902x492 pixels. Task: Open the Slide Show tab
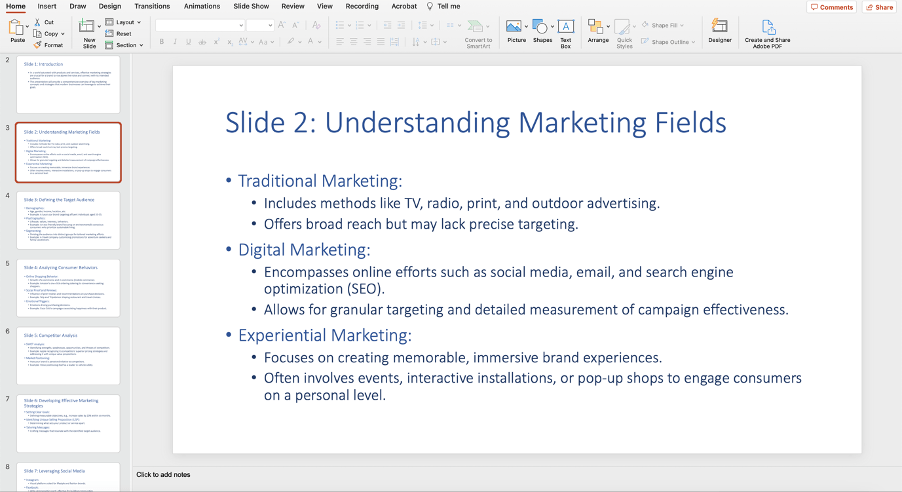[x=251, y=6]
